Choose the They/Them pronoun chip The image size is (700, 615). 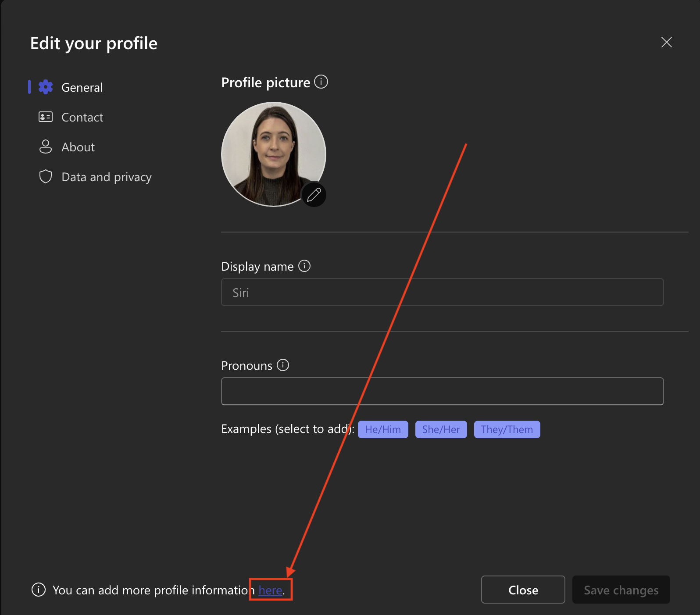507,429
